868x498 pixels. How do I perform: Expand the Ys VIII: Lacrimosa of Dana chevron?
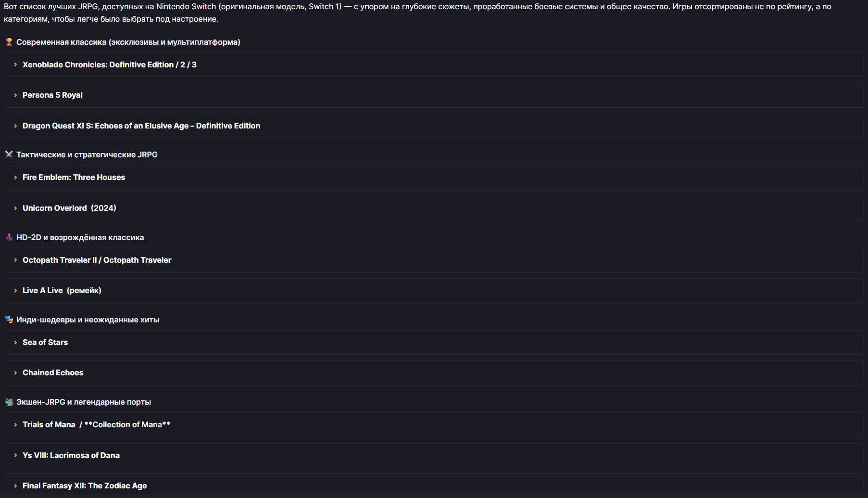[15, 455]
